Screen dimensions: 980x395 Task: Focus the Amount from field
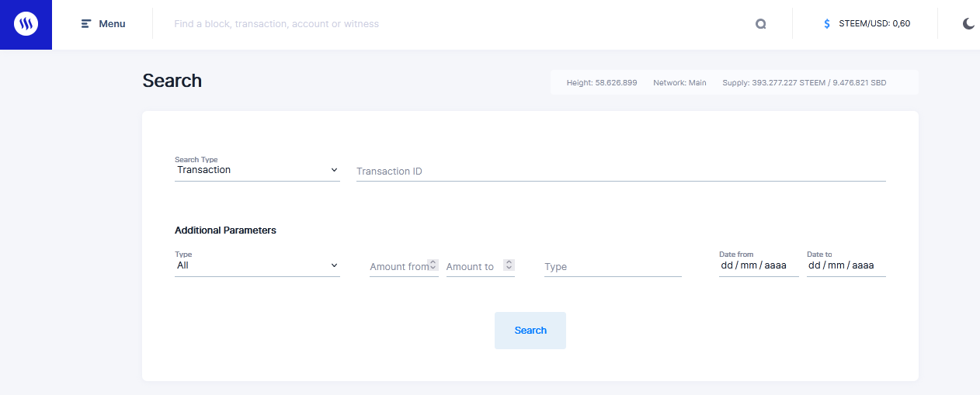(x=399, y=267)
